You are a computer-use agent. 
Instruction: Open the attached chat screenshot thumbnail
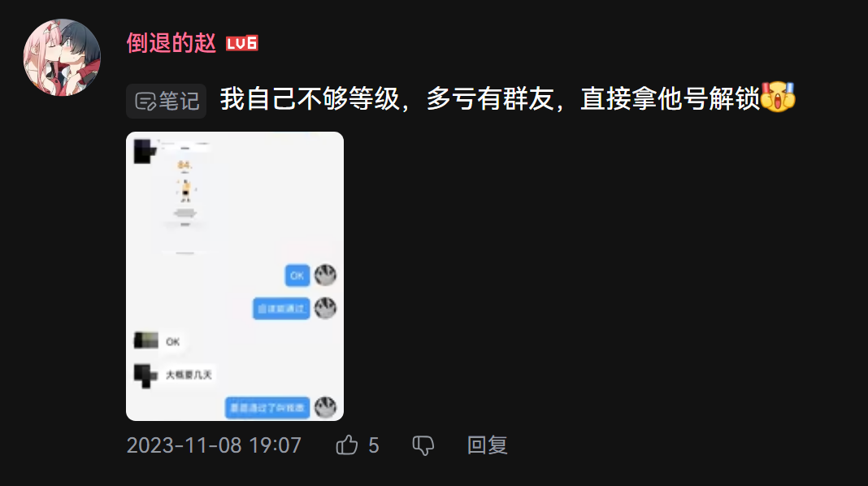tap(235, 276)
